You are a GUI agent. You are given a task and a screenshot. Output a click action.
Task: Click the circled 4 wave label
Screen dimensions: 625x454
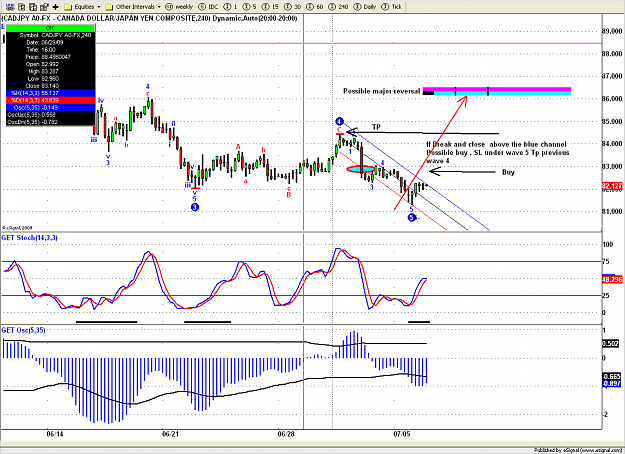click(339, 121)
